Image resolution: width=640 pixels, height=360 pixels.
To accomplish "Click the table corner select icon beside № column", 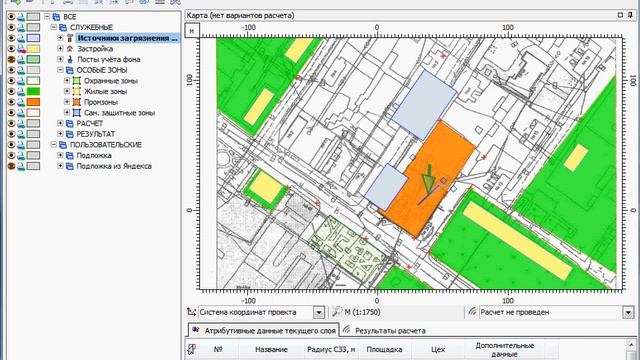I will click(191, 349).
